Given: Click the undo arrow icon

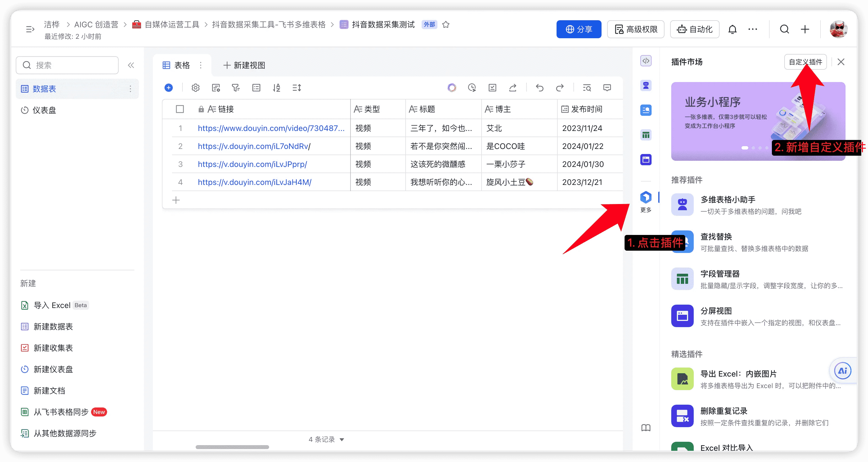Looking at the screenshot, I should [539, 88].
